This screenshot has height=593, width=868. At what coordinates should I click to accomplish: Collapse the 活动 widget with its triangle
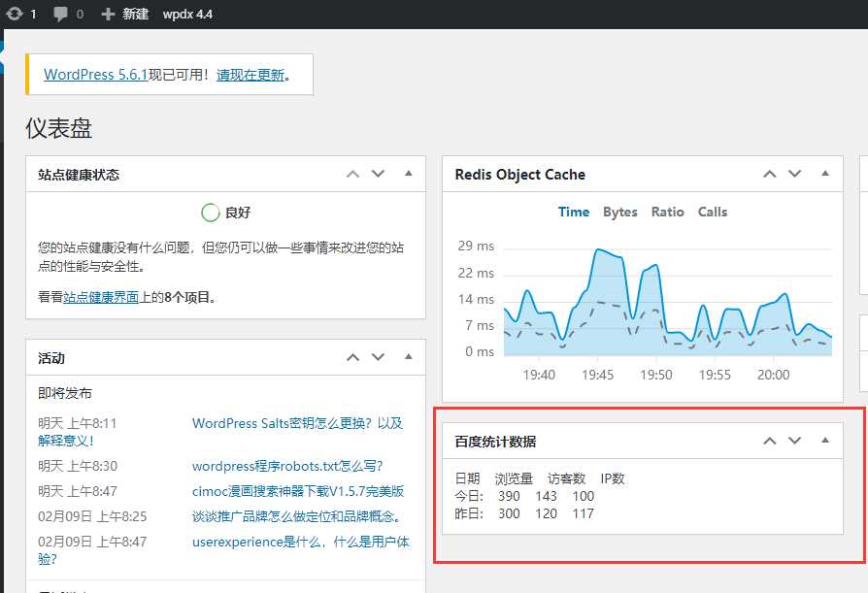tap(408, 356)
